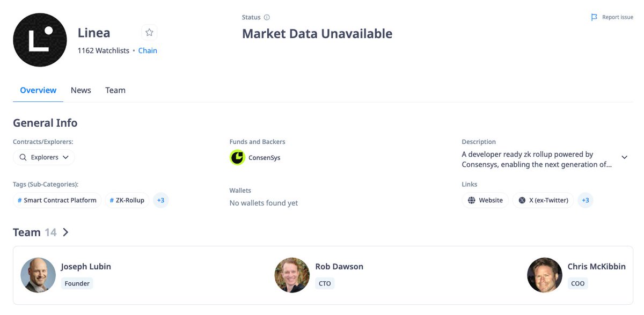
Task: Click the Smart Contract Platform tag
Action: click(x=57, y=200)
